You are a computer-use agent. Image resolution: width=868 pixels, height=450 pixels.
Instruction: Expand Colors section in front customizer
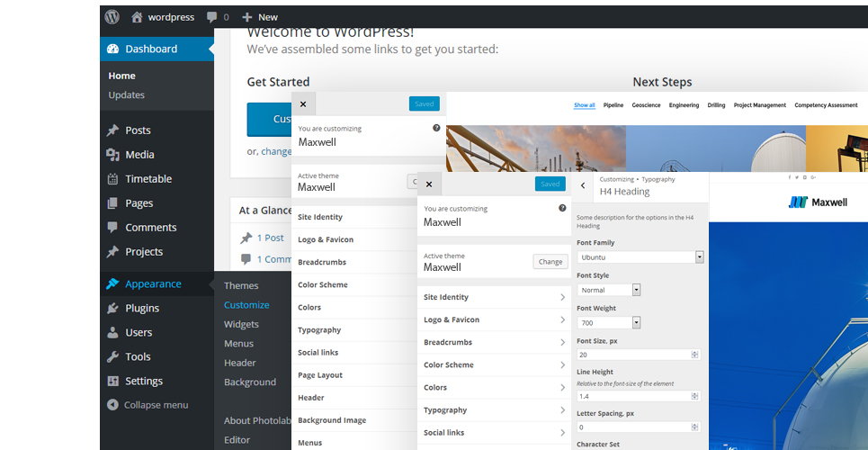[494, 387]
